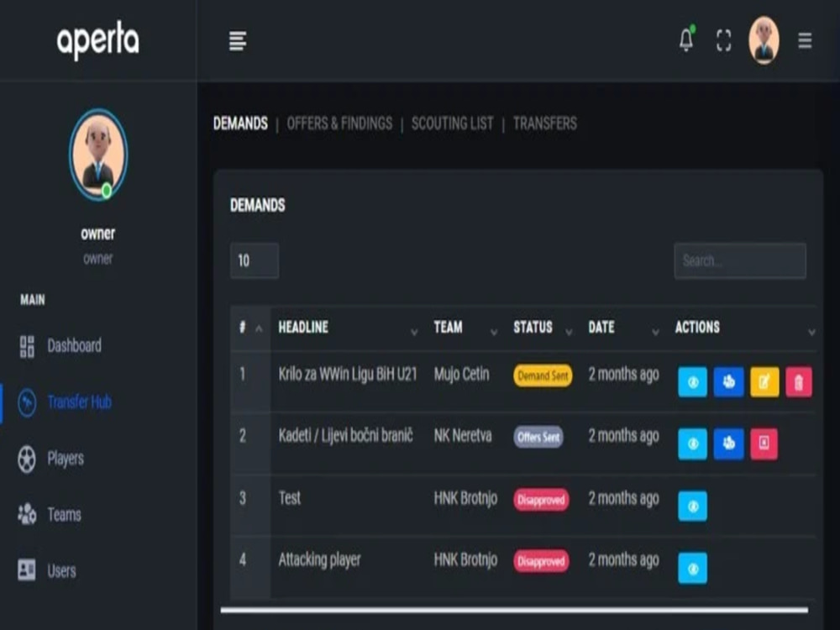This screenshot has width=840, height=630.
Task: Switch to Offers & Findings tab
Action: pos(339,123)
